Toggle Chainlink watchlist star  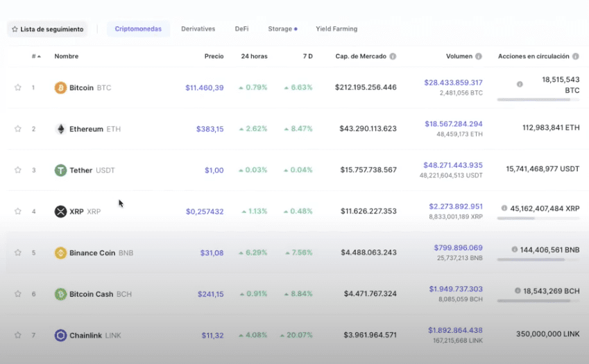[17, 335]
